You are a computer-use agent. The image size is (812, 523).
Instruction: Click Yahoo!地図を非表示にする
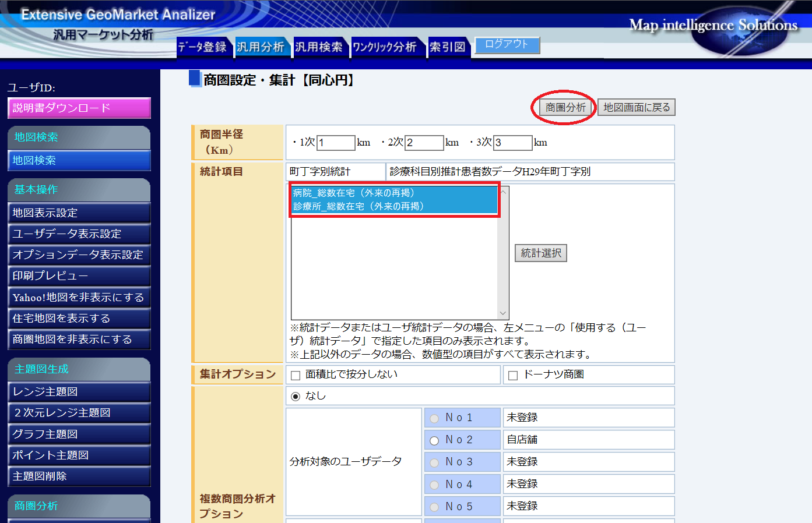tap(79, 297)
